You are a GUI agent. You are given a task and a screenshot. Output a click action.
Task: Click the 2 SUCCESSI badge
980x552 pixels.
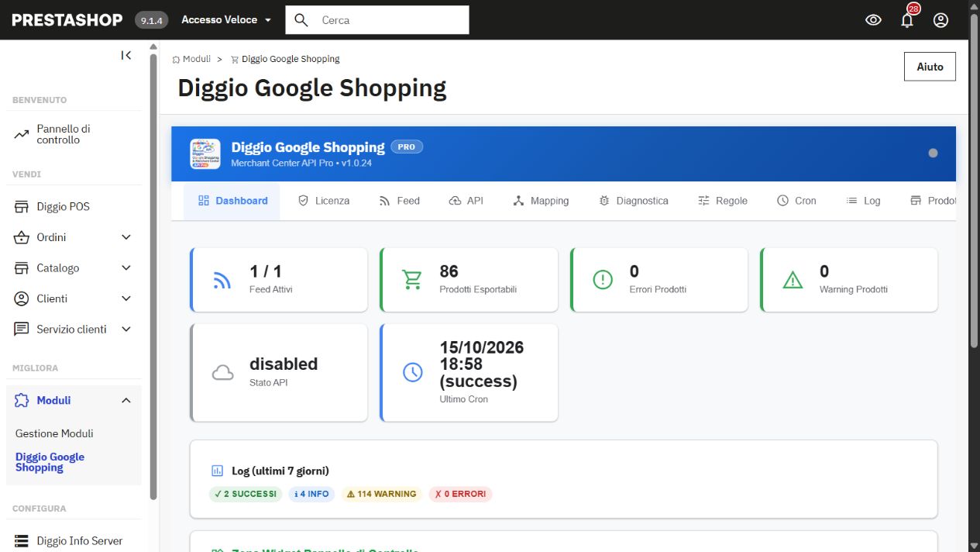246,494
